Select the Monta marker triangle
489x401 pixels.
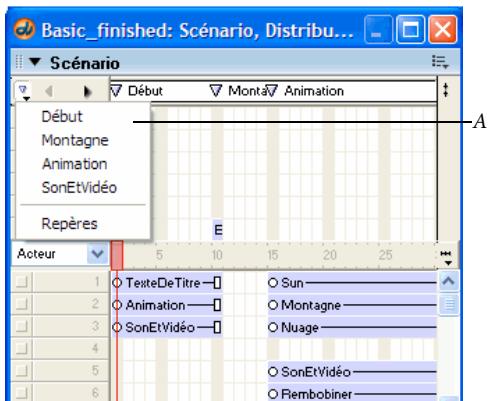[216, 91]
